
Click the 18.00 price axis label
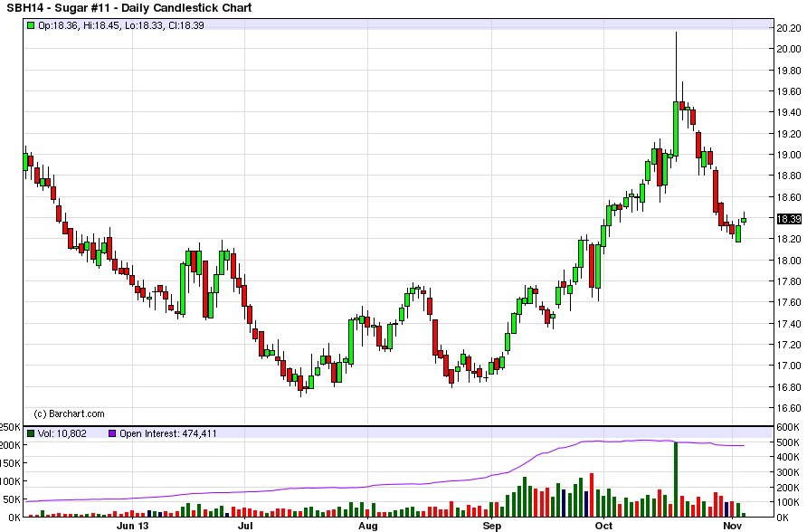pyautogui.click(x=789, y=261)
